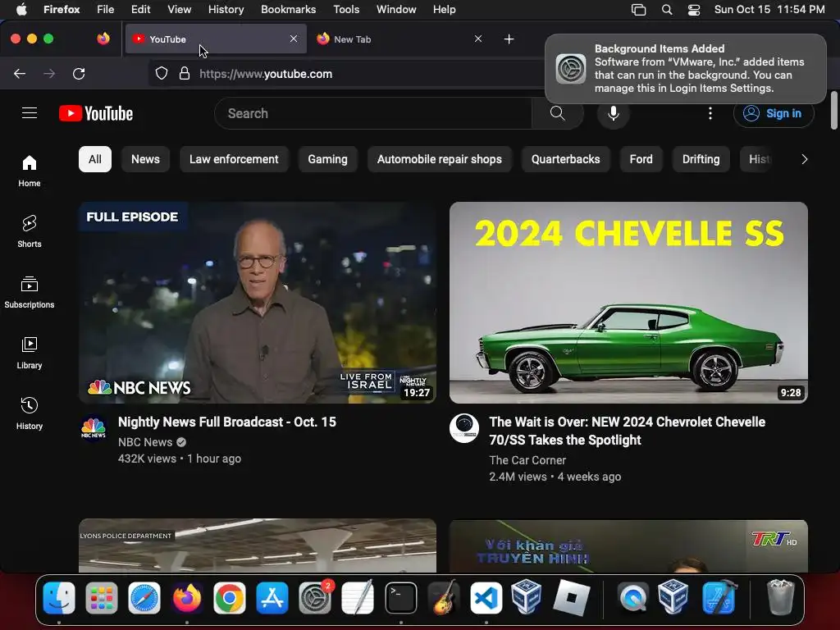Open 2024 Chevrolet Chevelle video title

click(x=628, y=431)
